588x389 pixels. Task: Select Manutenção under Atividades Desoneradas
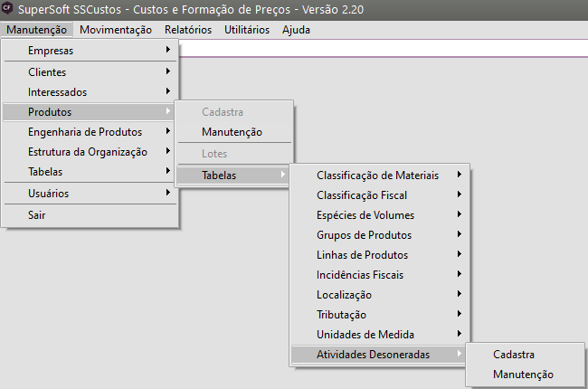pyautogui.click(x=523, y=375)
